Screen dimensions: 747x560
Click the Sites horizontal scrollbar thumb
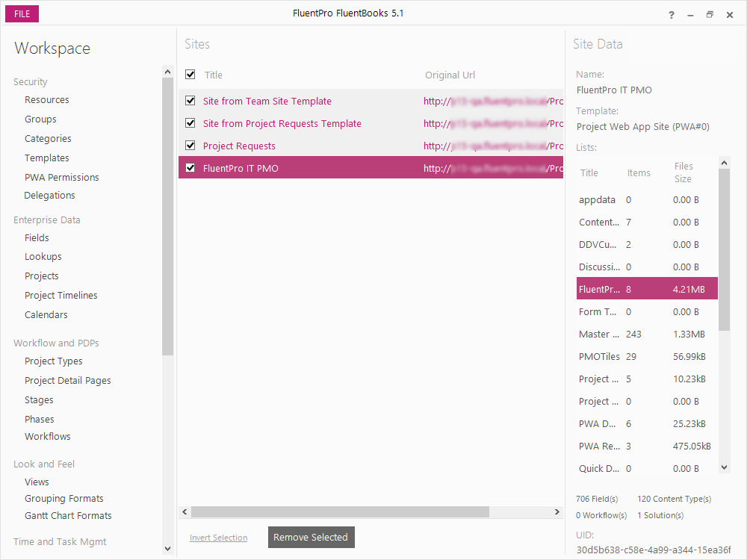click(340, 512)
